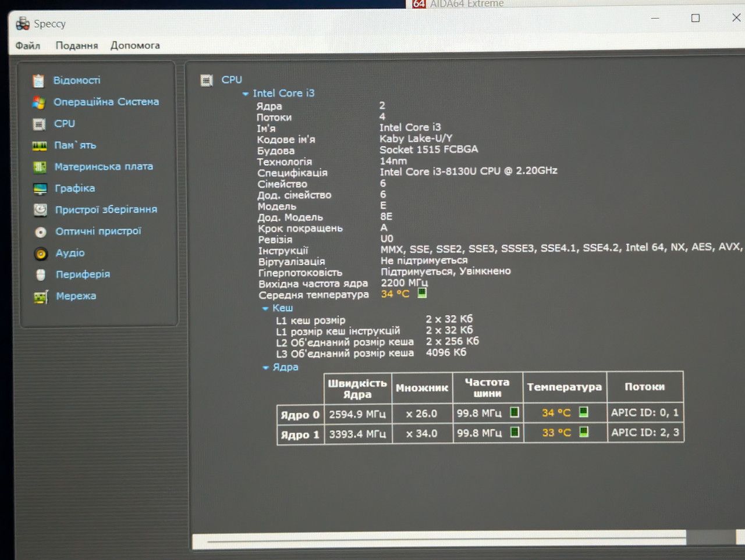Viewport: 745px width, 560px height.
Task: Click the Потоки column header
Action: tap(644, 387)
